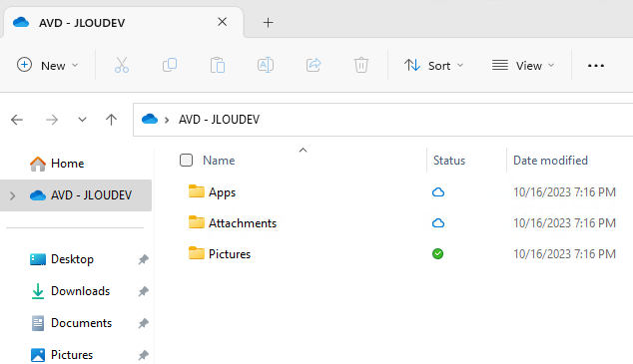Click the Apps date 10/16/2023 7:16 PM
The image size is (633, 364).
pyautogui.click(x=564, y=192)
